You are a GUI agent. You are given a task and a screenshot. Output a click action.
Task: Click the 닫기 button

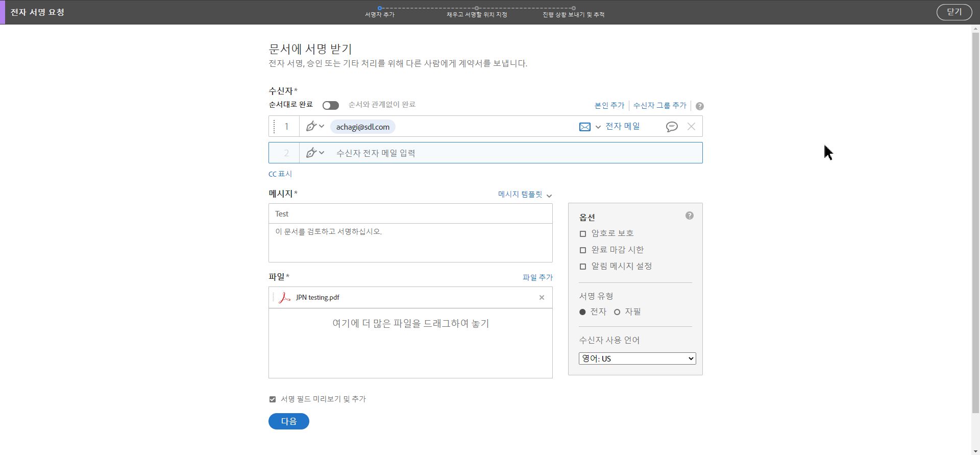point(954,12)
